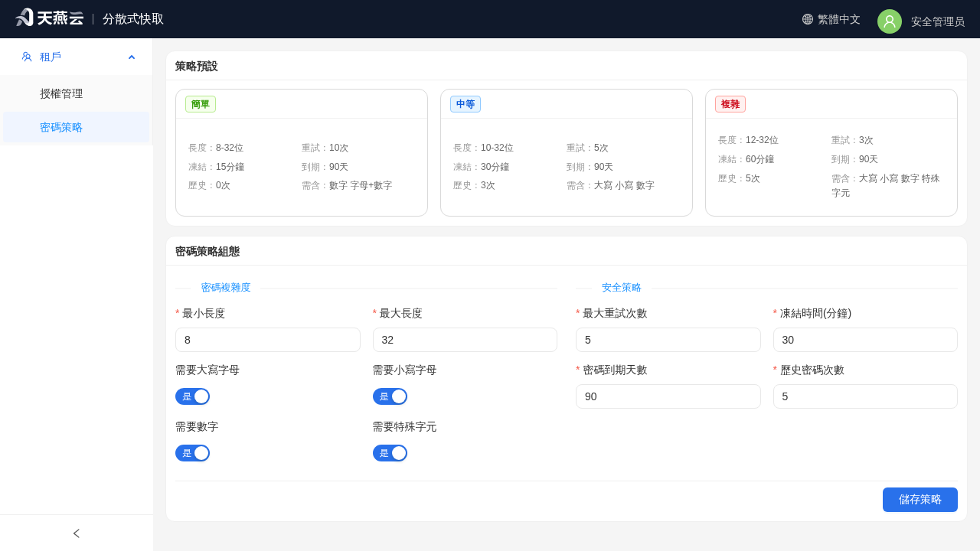Screen dimensions: 980x551
Task: Click the 策略預設 section heading
Action: click(x=197, y=66)
